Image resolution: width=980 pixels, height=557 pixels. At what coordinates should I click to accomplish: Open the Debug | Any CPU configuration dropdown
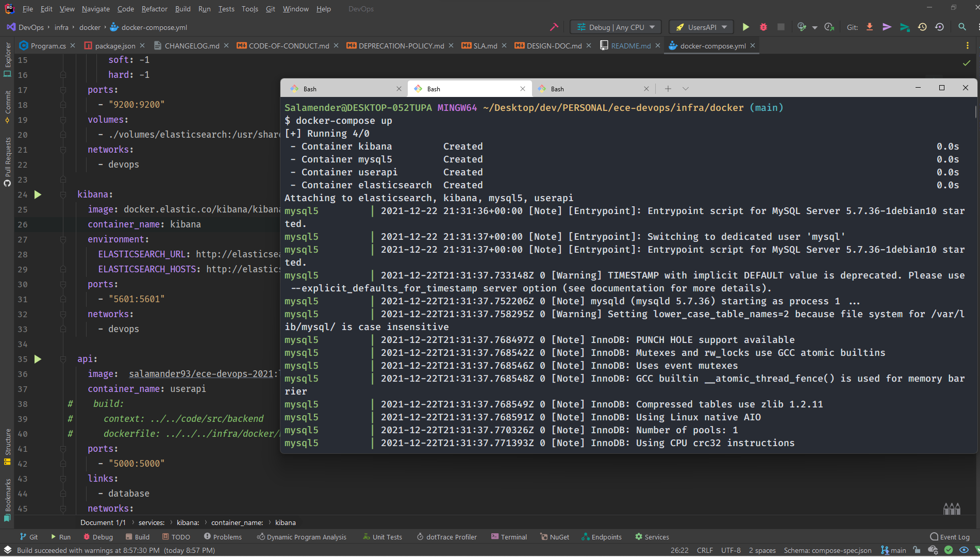click(x=616, y=27)
